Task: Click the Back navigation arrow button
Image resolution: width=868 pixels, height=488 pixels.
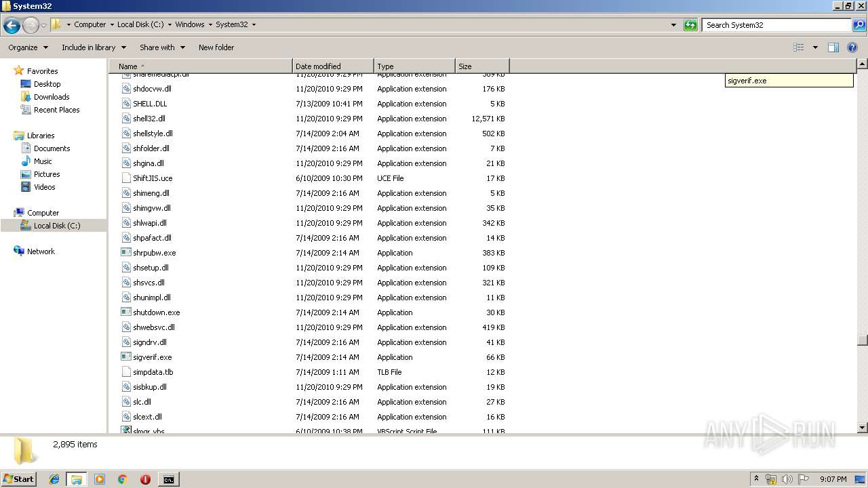Action: pyautogui.click(x=11, y=25)
